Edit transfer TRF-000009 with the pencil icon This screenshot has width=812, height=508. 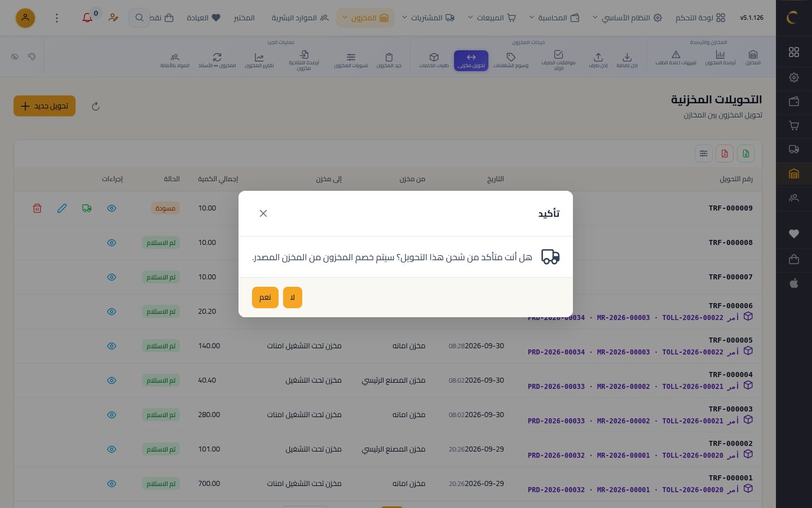pos(62,208)
